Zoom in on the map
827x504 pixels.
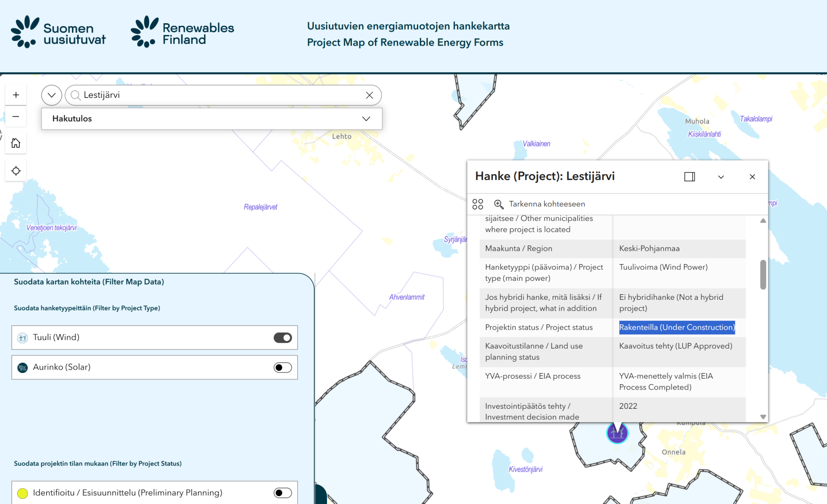(16, 95)
